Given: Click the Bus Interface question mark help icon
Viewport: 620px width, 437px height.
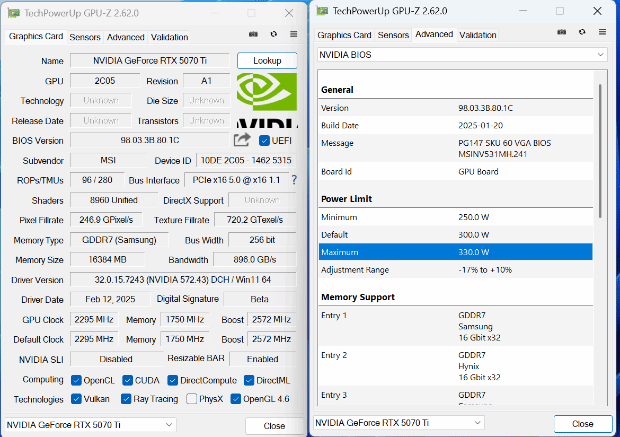Looking at the screenshot, I should 294,180.
